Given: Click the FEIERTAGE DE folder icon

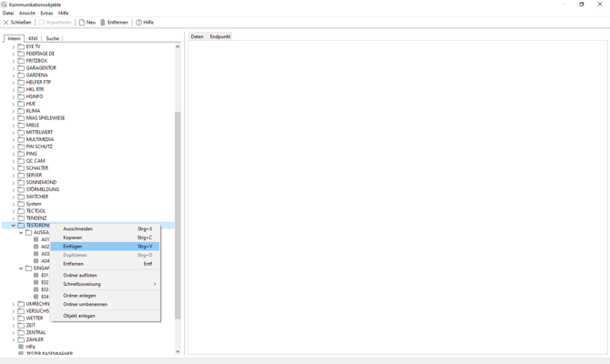Looking at the screenshot, I should 21,54.
